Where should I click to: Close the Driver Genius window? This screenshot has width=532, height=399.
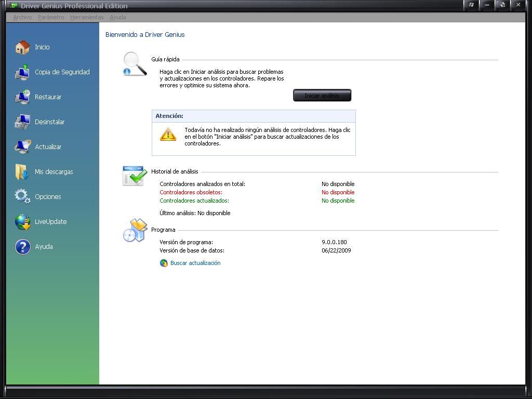[x=518, y=5]
